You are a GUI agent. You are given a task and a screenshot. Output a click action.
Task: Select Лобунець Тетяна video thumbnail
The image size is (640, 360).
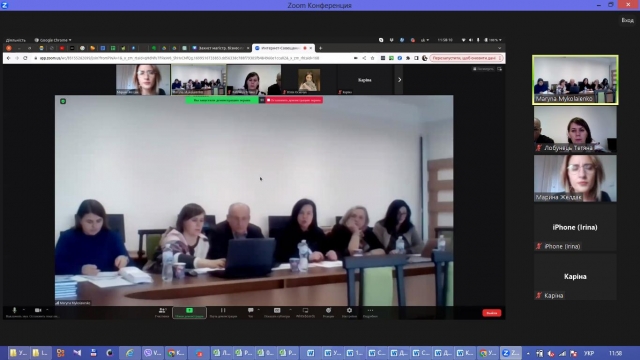pos(575,129)
